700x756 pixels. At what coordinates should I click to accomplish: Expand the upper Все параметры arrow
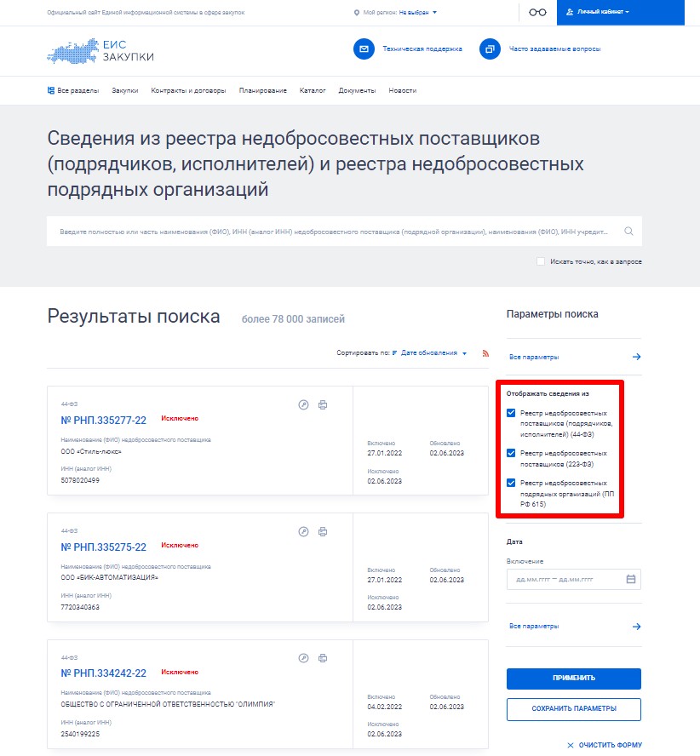coord(636,357)
